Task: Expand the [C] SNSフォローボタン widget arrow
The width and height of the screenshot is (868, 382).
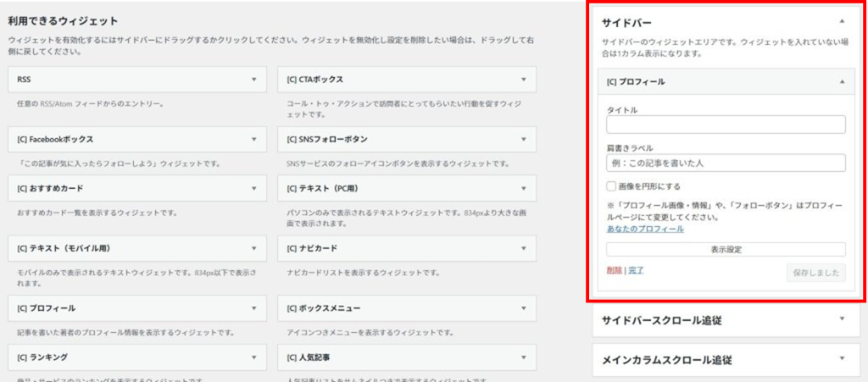Action: [524, 139]
